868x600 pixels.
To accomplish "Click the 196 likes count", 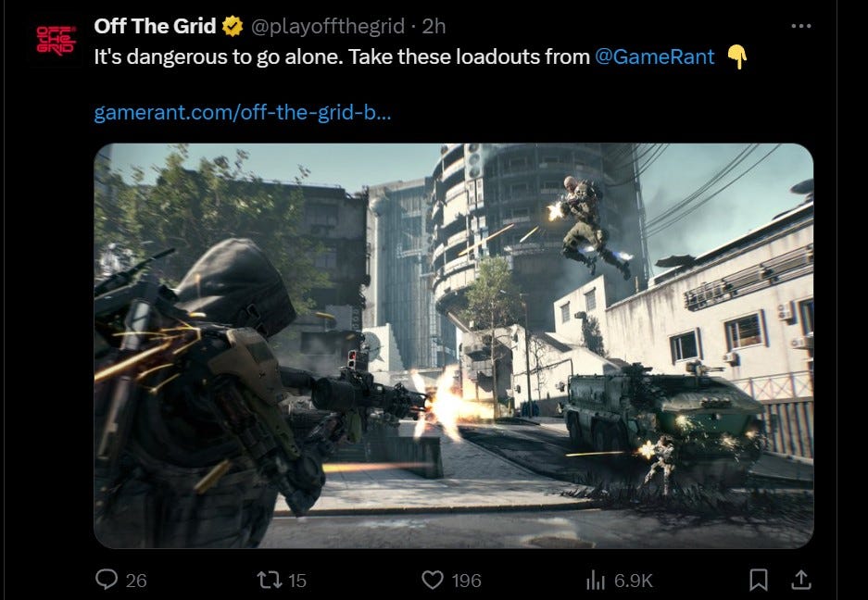I will pos(466,580).
